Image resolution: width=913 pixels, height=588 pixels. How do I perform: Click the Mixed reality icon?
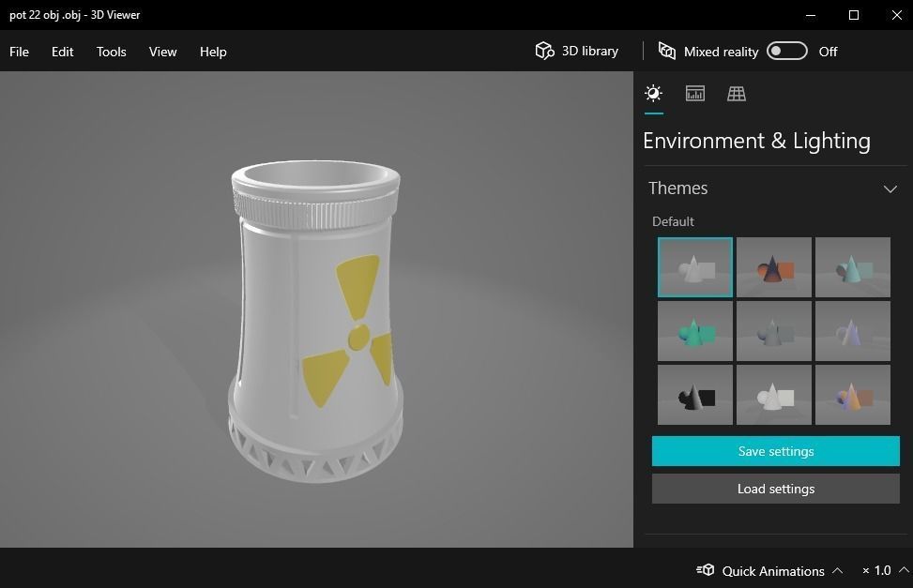pyautogui.click(x=667, y=52)
